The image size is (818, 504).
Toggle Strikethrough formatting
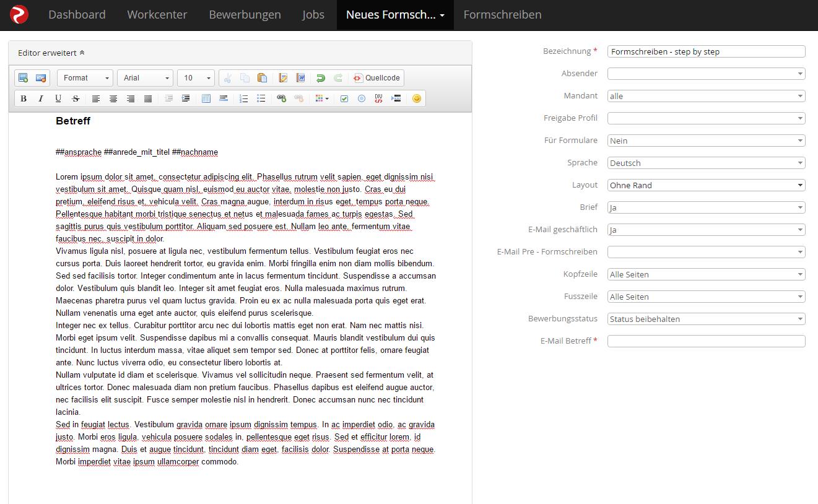(76, 98)
